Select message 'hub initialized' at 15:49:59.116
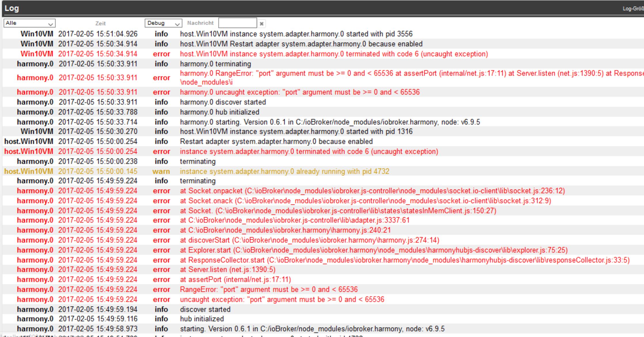The height and width of the screenshot is (337, 644). click(x=202, y=319)
